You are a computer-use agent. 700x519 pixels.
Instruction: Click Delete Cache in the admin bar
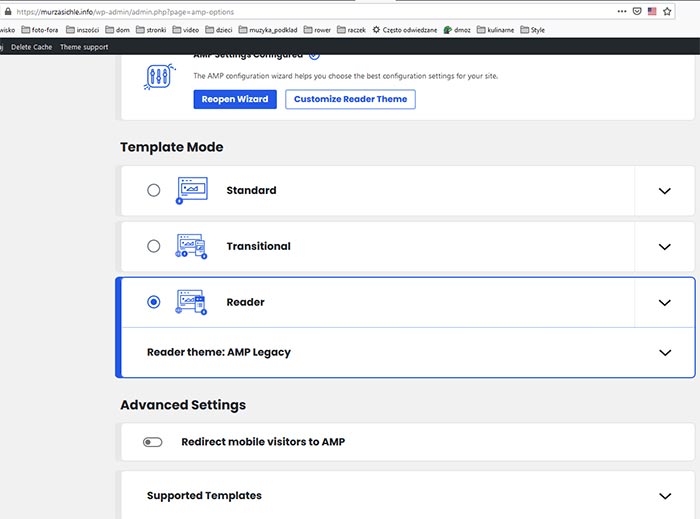pyautogui.click(x=32, y=47)
